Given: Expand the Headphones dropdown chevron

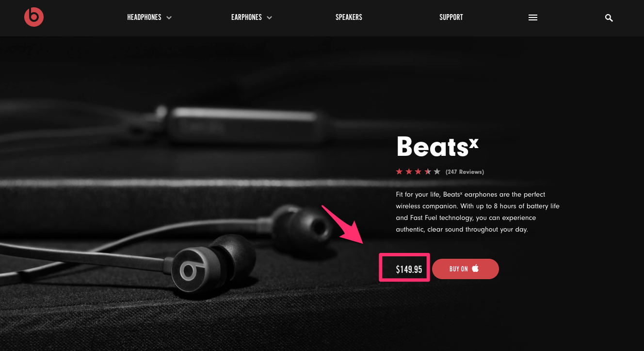Looking at the screenshot, I should point(169,17).
